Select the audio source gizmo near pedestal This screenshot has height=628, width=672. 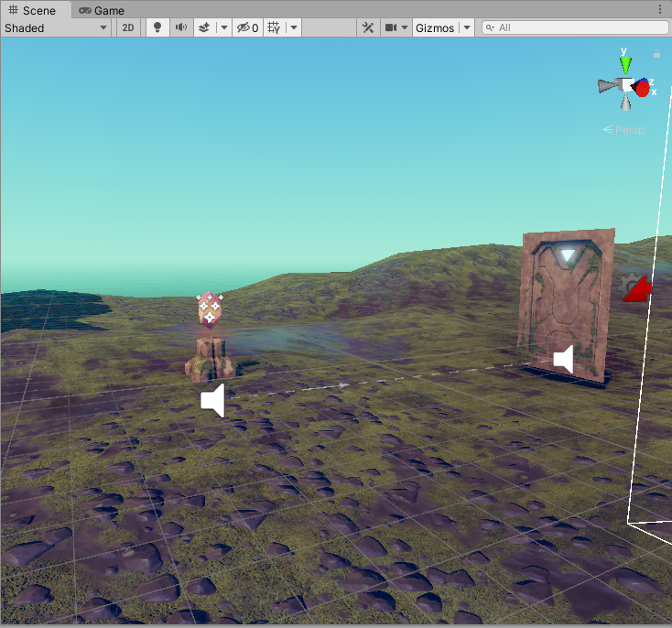(x=213, y=400)
